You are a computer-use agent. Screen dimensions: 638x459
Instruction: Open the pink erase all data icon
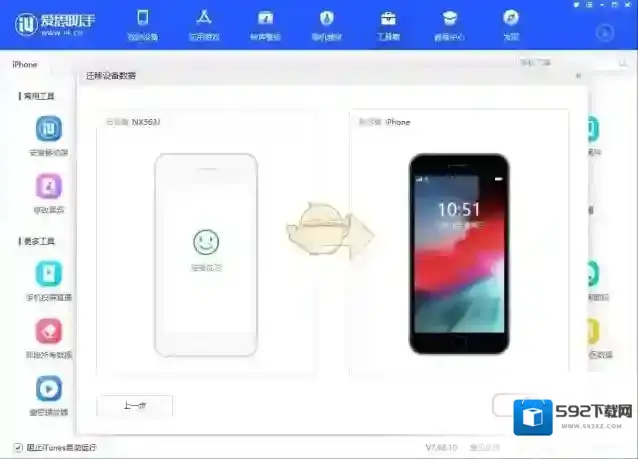coord(49,331)
